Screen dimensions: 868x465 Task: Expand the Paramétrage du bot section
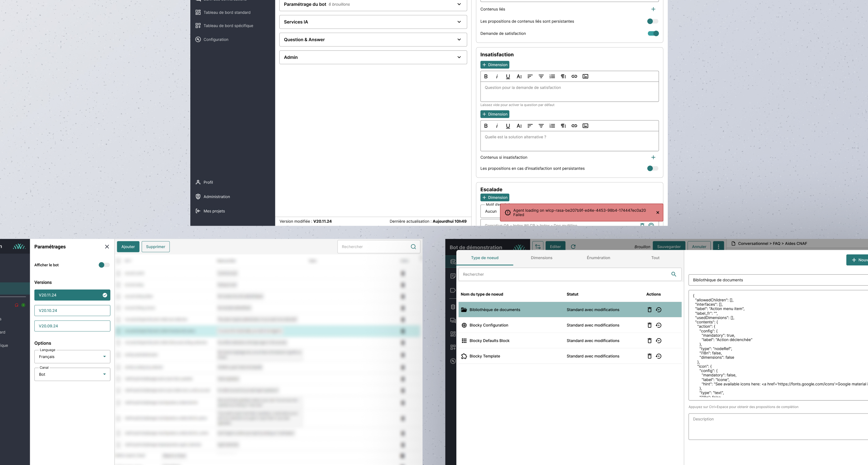[x=373, y=4]
